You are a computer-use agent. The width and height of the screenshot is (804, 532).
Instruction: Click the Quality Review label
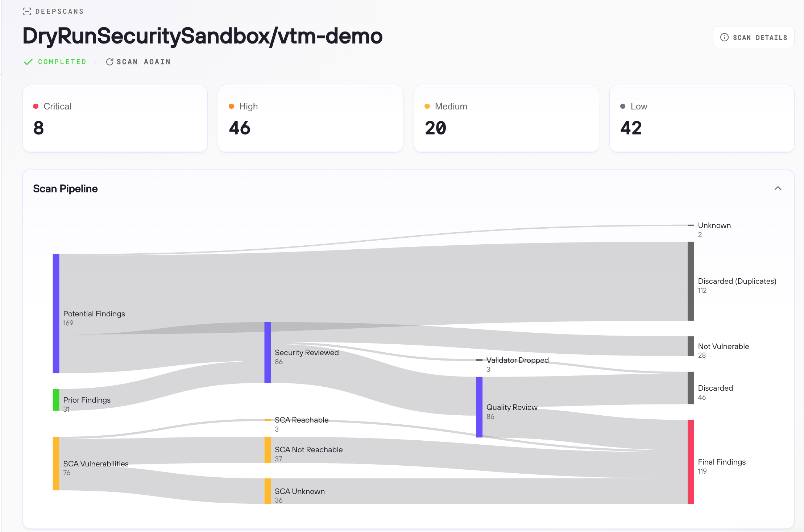pyautogui.click(x=512, y=407)
